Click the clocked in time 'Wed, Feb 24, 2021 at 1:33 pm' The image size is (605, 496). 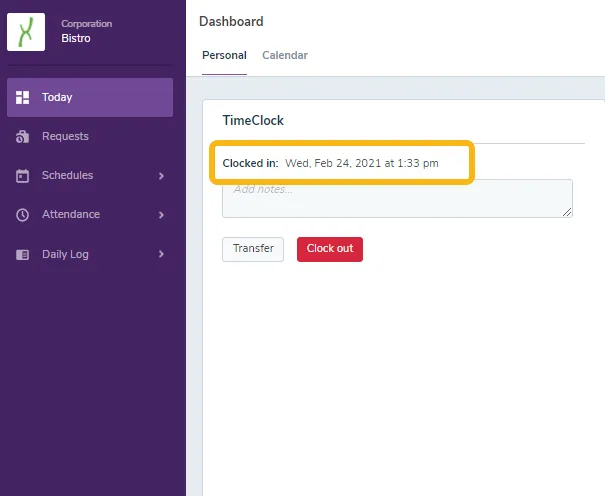tap(362, 164)
